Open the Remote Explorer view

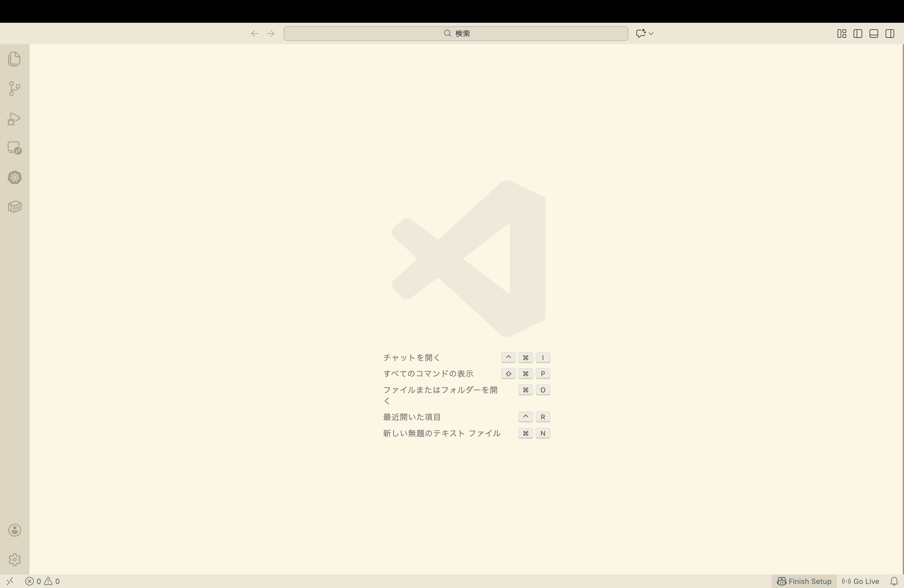14,148
